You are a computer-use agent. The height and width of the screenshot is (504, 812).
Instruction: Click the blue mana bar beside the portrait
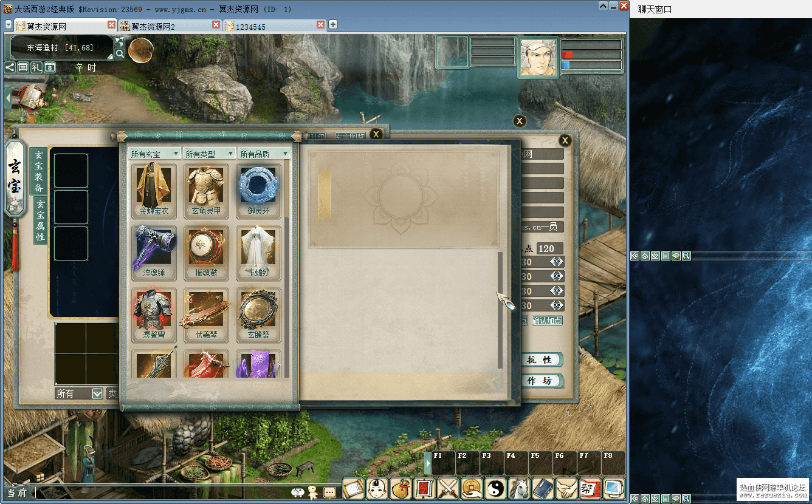(x=591, y=65)
